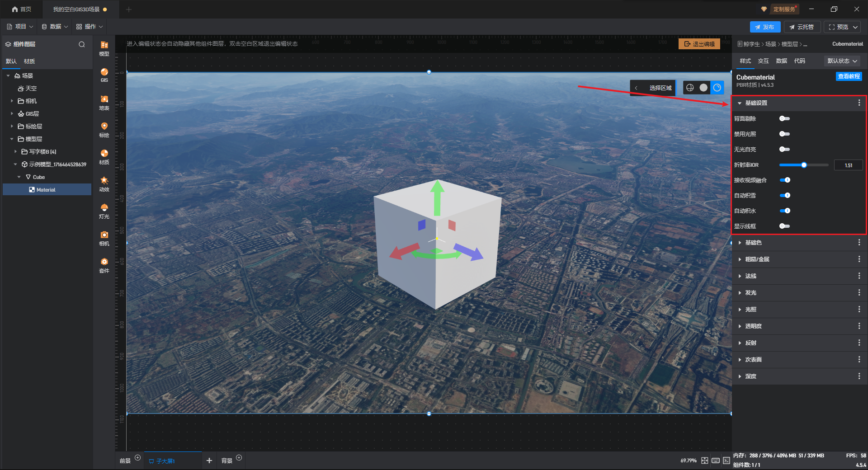This screenshot has width=868, height=470.
Task: Open the 材质 (Material) library
Action: pos(104,157)
